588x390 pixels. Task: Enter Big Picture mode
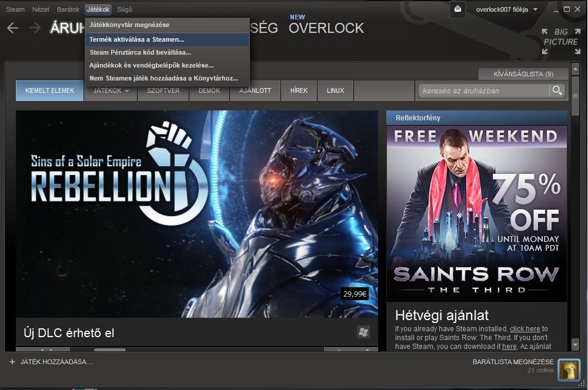click(560, 41)
